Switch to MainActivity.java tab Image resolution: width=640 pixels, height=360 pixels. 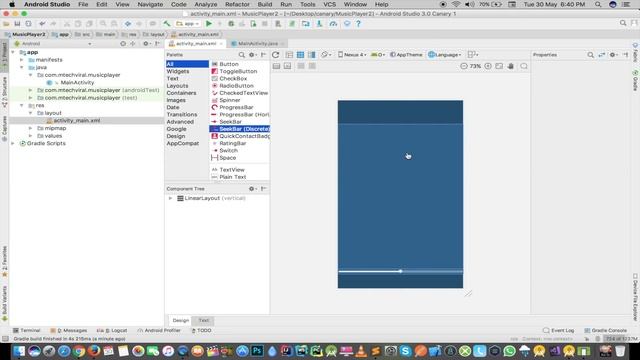(x=257, y=43)
